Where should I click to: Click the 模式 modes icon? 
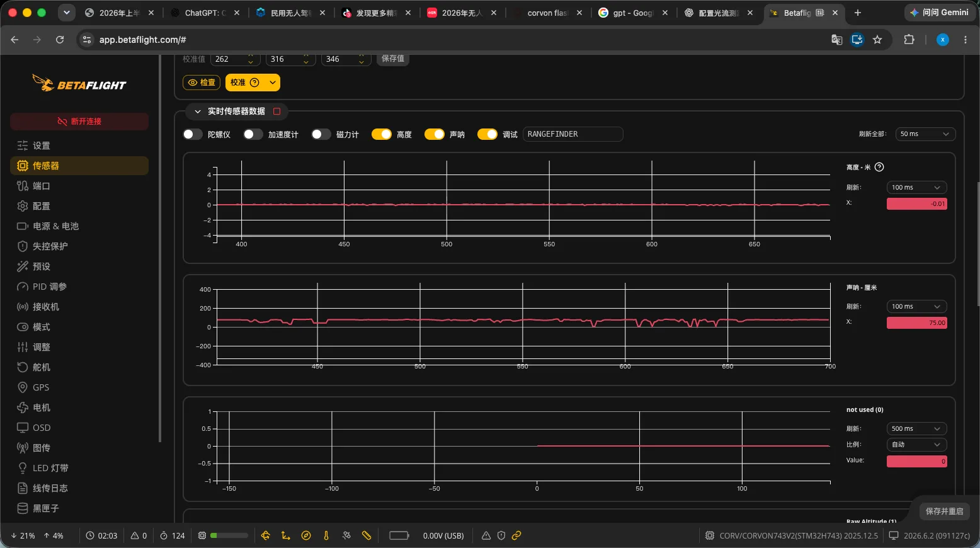pos(23,327)
